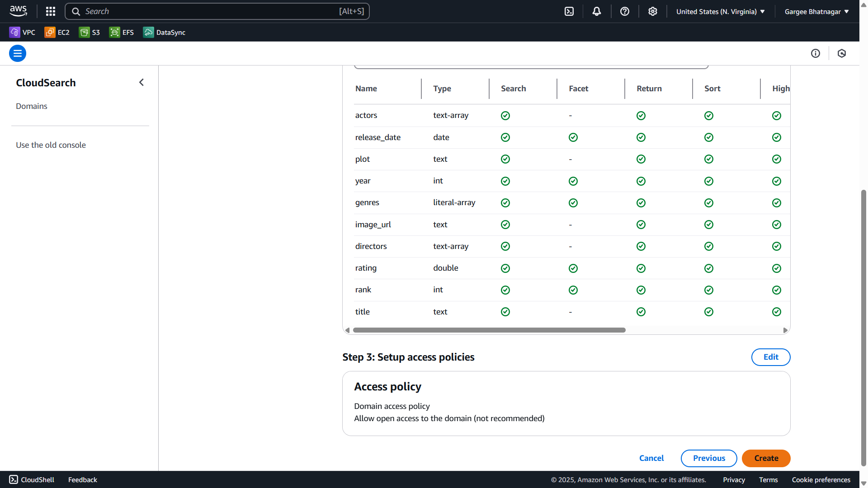Click Return check icon for plot row

pos(641,159)
